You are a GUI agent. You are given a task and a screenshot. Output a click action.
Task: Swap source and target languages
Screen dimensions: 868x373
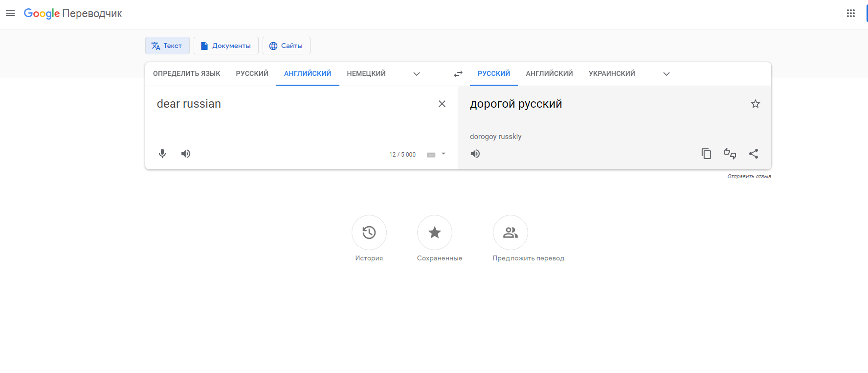coord(458,74)
